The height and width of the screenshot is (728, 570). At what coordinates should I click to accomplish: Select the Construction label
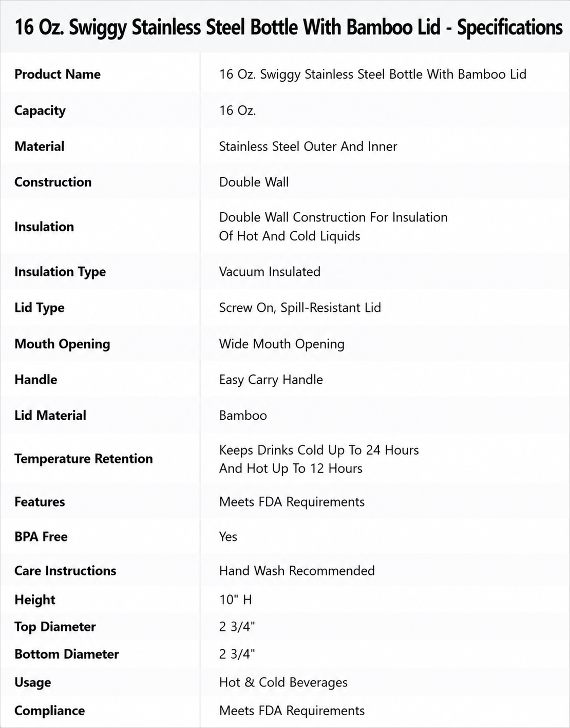coord(53,182)
